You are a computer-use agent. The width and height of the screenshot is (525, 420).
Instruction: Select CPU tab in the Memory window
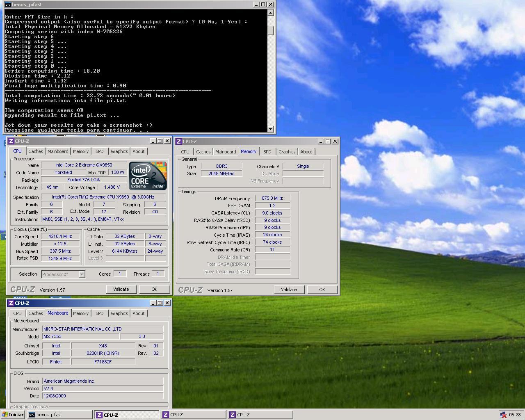pyautogui.click(x=185, y=152)
